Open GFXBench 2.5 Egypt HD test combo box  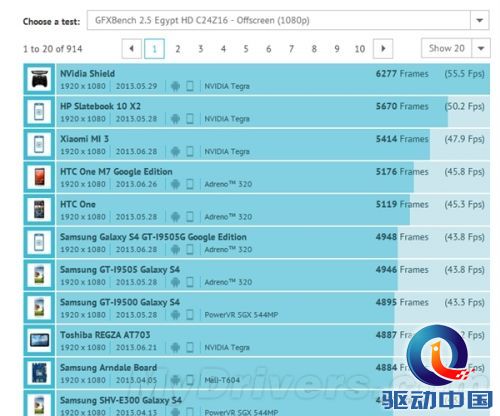288,20
